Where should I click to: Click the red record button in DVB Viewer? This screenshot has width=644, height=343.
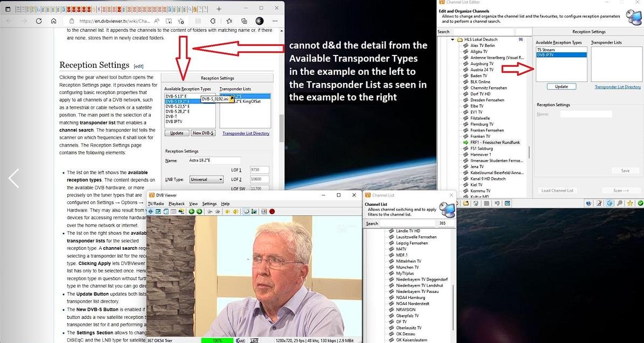(x=272, y=212)
